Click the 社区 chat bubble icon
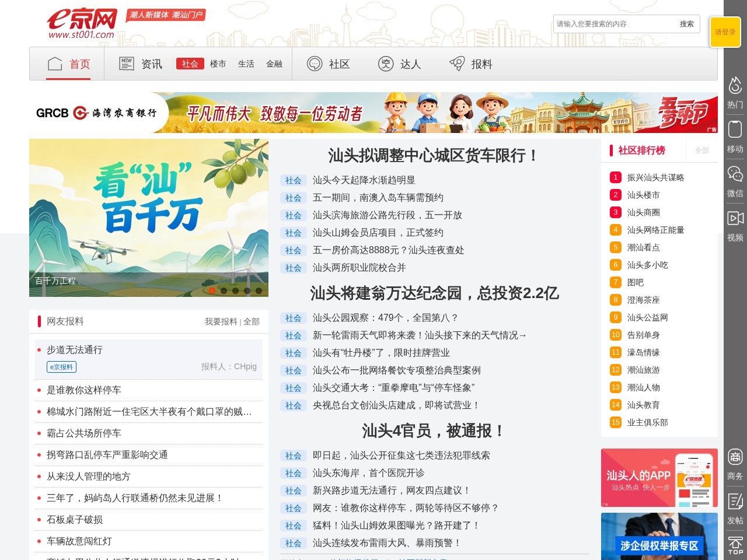Screen dimensions: 747x560 (x=315, y=64)
